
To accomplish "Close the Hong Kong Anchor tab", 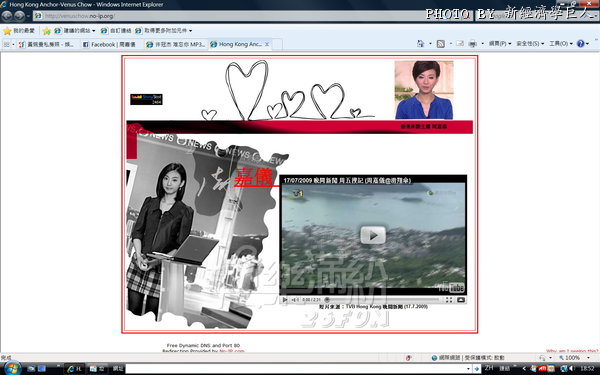I will click(x=267, y=44).
